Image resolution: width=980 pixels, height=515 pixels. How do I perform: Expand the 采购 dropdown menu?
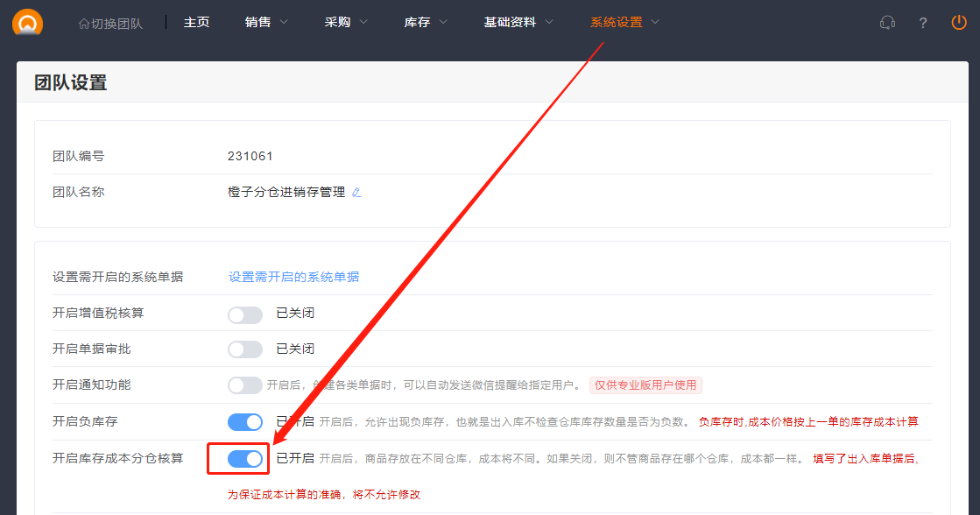tap(346, 23)
